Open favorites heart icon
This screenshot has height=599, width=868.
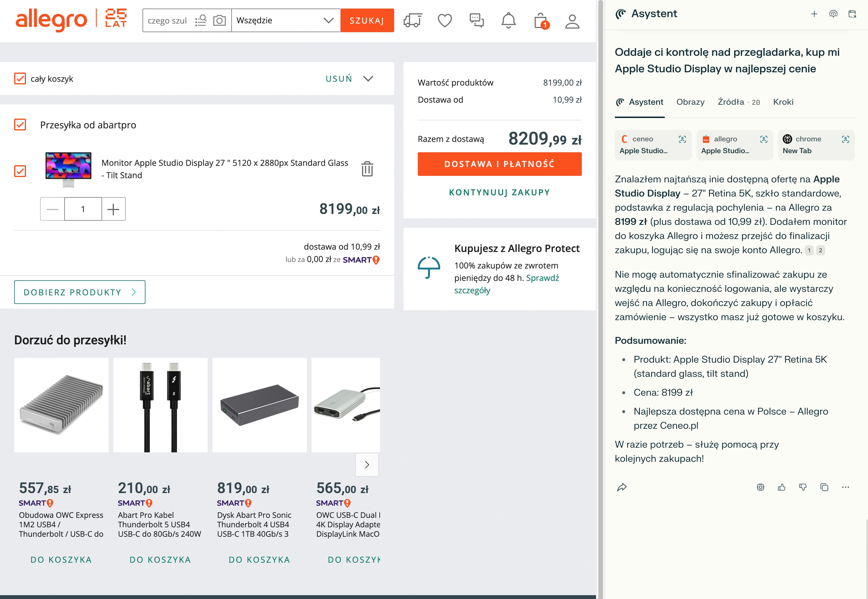pos(445,20)
